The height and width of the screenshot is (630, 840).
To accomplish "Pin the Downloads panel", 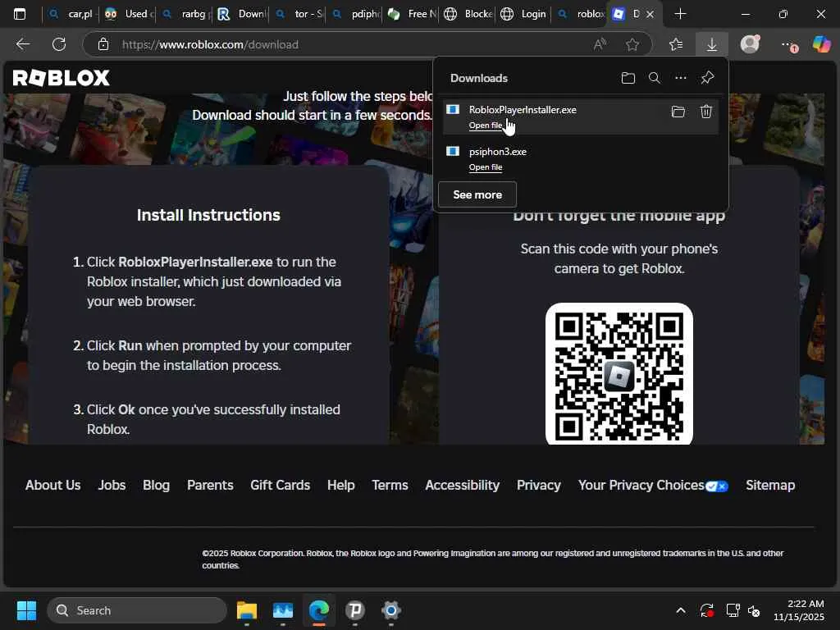I will [707, 78].
